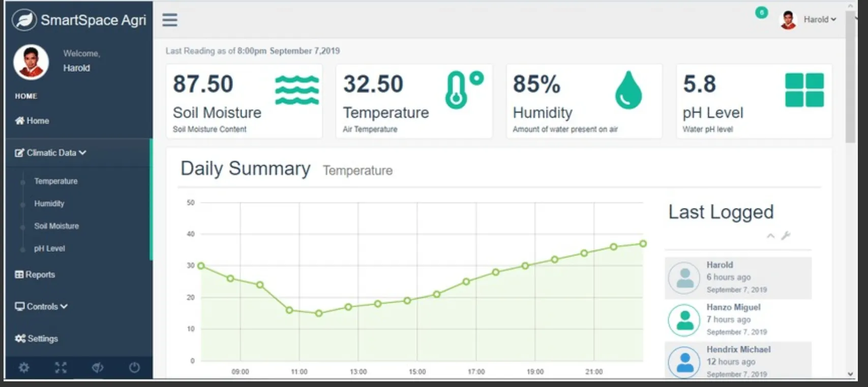Viewport: 868px width, 387px height.
Task: Click the wrench icon in Last Logged panel
Action: click(x=786, y=235)
